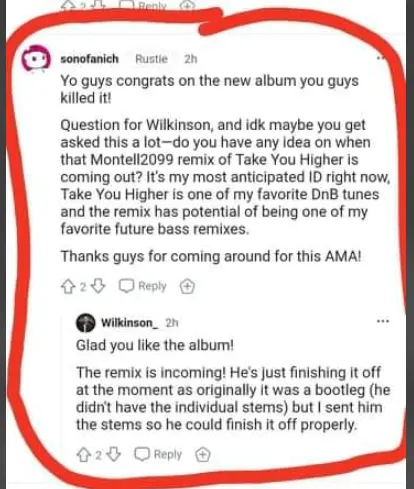The width and height of the screenshot is (414, 489).
Task: Click the comment bubble icon on sonofanich's comment
Action: 127,286
